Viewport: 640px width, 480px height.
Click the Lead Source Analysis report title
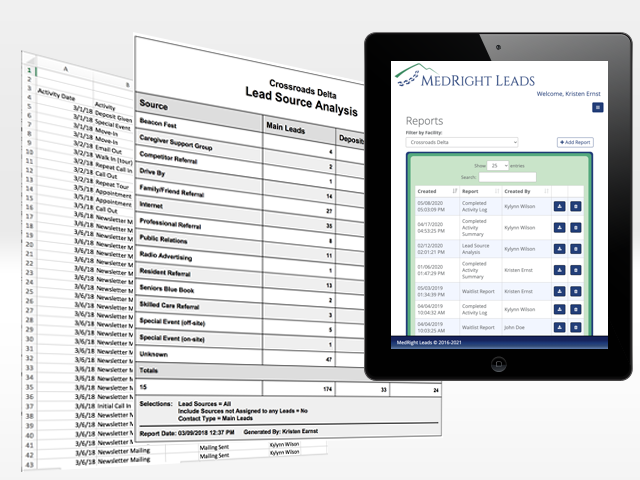coord(301,102)
